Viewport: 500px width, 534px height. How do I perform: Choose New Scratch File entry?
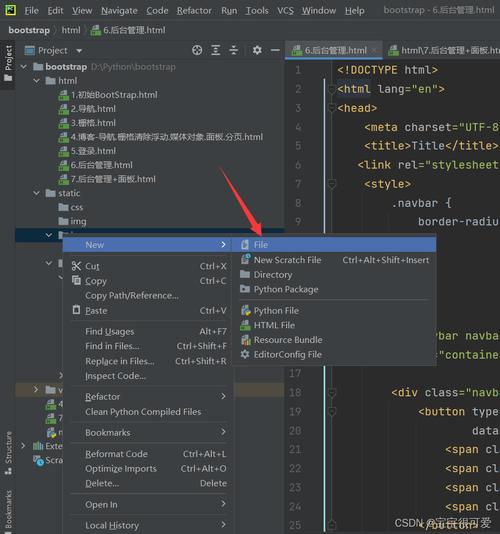[x=287, y=260]
